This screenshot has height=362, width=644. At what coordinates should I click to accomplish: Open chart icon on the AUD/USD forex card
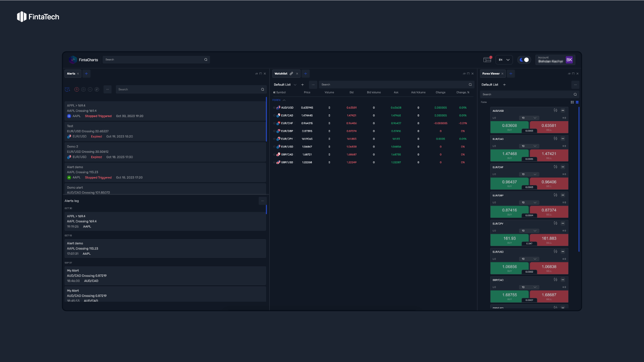[555, 110]
